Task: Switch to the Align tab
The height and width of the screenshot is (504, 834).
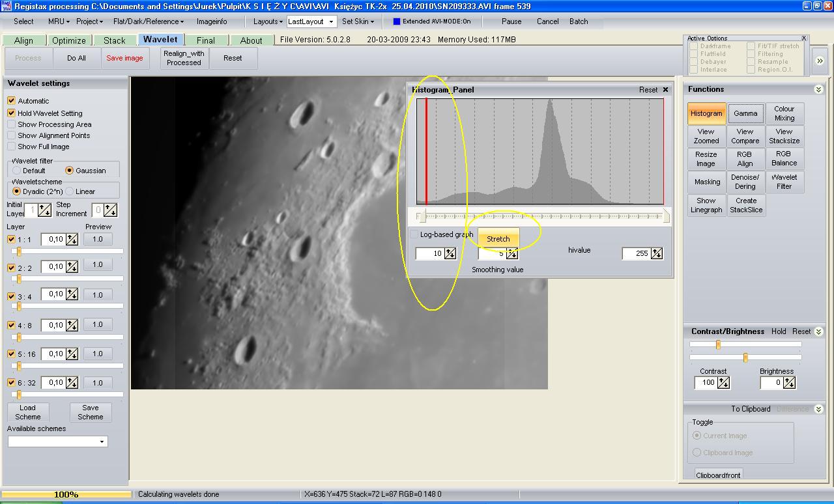Action: point(23,40)
